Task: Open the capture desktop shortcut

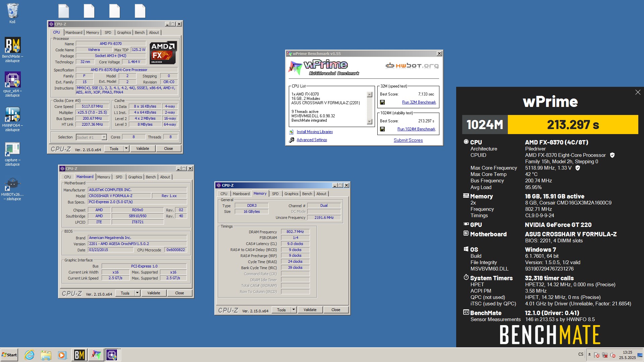Action: click(x=12, y=153)
